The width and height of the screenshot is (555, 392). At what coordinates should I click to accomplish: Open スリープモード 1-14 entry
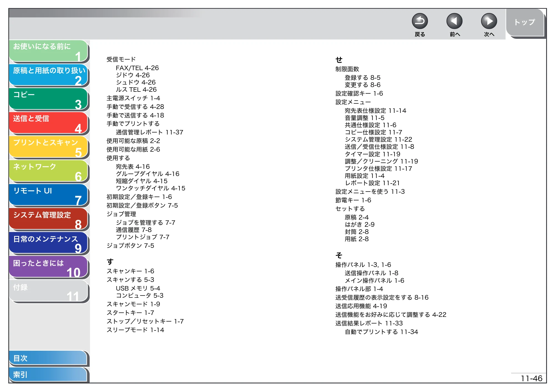[135, 330]
